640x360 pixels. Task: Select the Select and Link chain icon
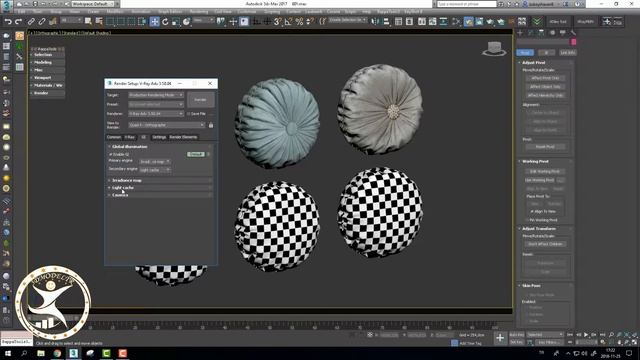click(x=31, y=22)
